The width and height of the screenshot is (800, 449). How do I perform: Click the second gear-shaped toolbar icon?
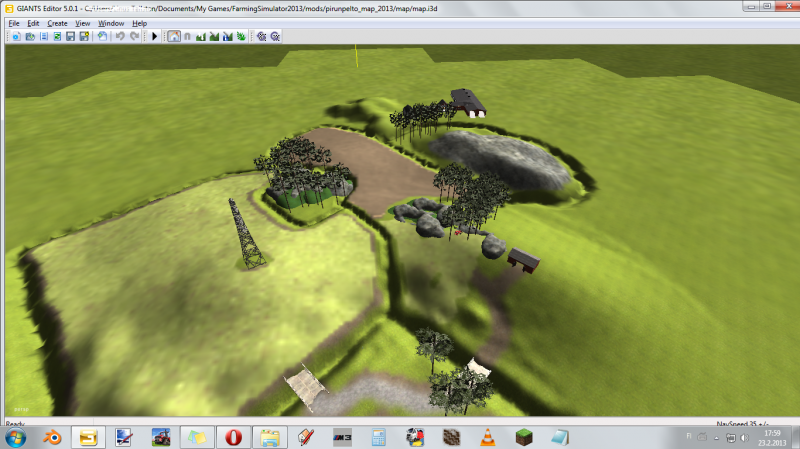[x=276, y=36]
